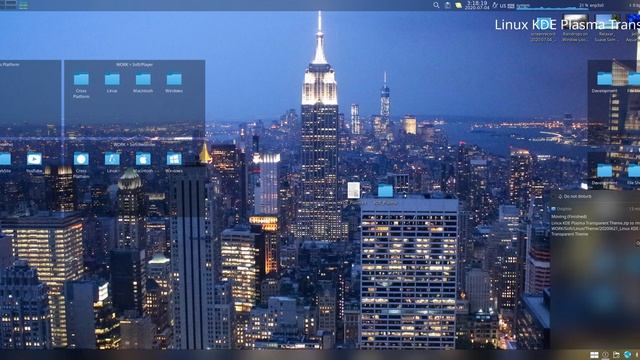Open the Windows folder with Windows logo emblem
The image size is (640, 360).
pyautogui.click(x=174, y=159)
